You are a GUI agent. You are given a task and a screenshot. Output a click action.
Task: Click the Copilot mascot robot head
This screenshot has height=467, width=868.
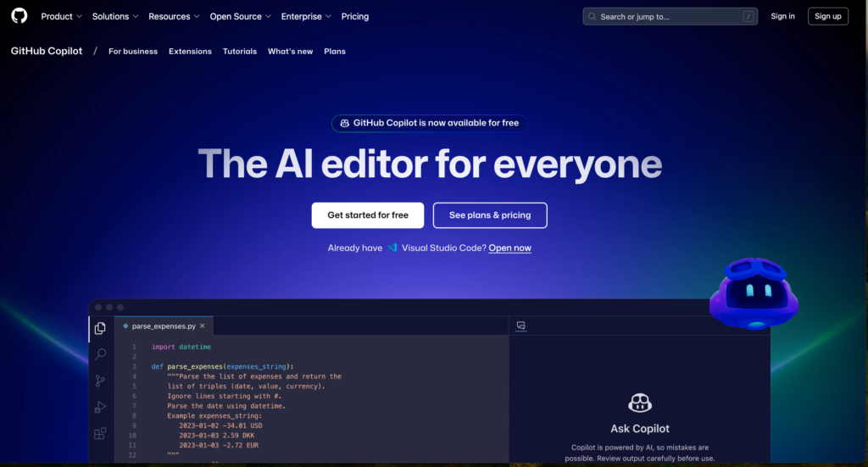click(x=754, y=292)
